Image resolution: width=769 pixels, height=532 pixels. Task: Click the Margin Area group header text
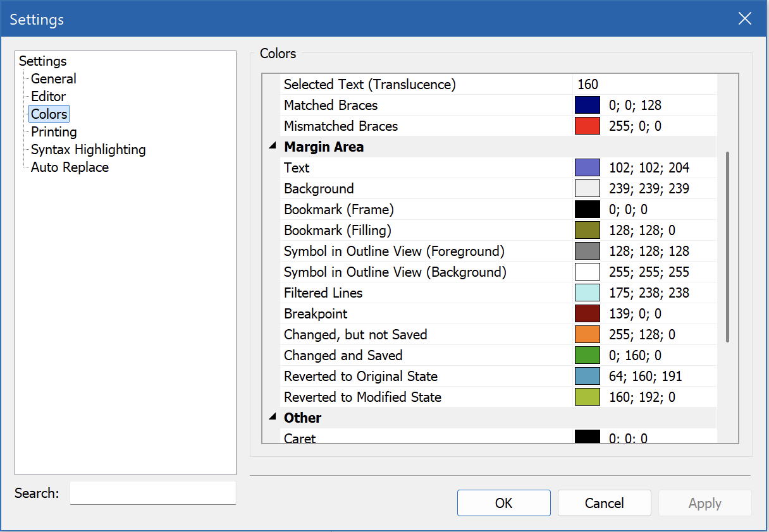click(324, 147)
